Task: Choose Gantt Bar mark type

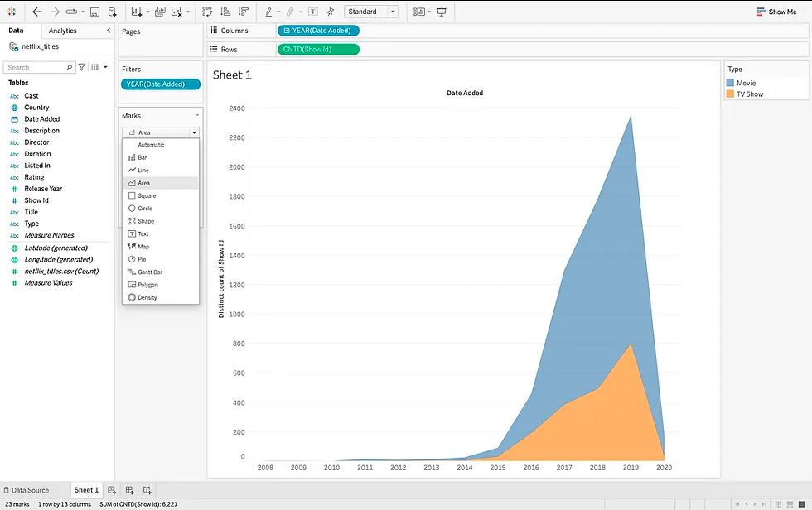Action: (x=161, y=272)
